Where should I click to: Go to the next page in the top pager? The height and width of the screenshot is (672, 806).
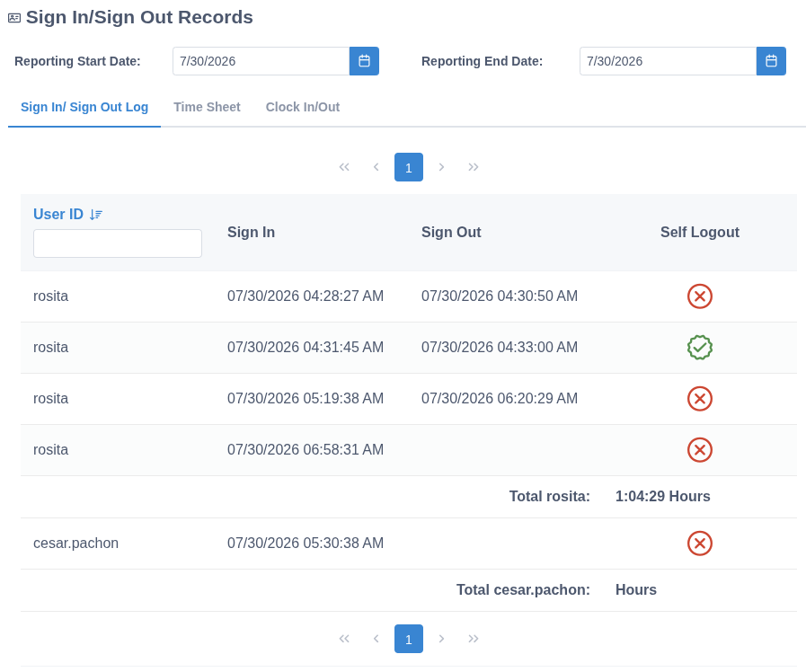point(441,167)
